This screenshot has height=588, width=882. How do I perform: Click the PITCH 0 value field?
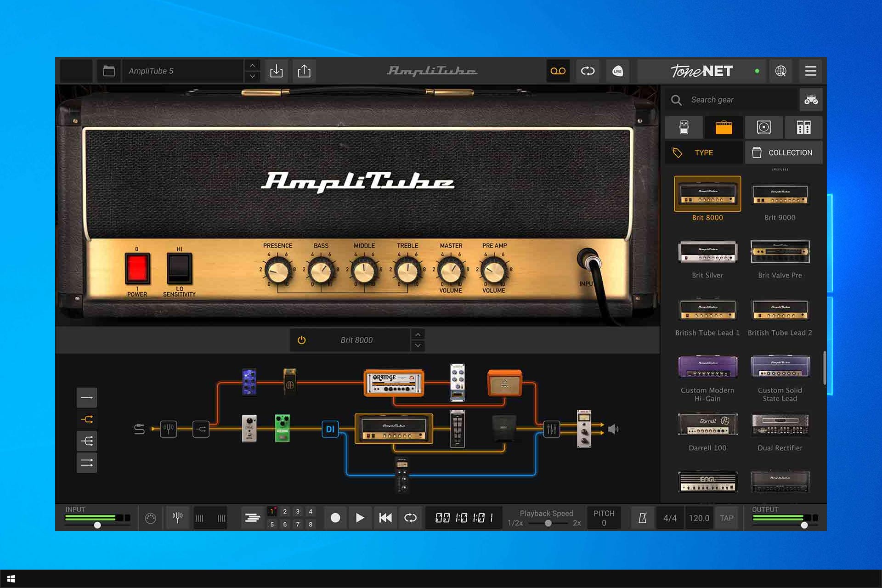[x=604, y=518]
